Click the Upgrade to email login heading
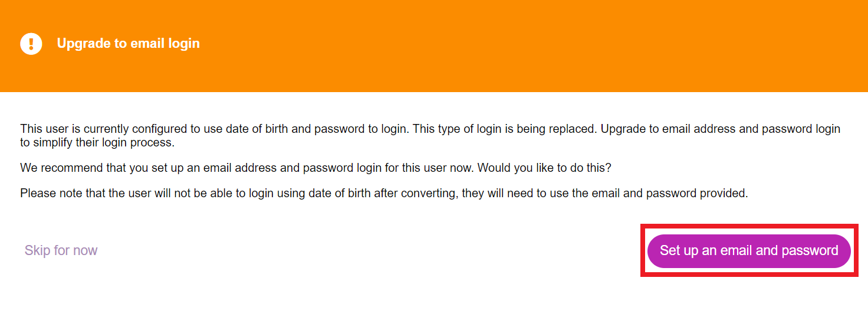868x333 pixels. click(x=129, y=44)
